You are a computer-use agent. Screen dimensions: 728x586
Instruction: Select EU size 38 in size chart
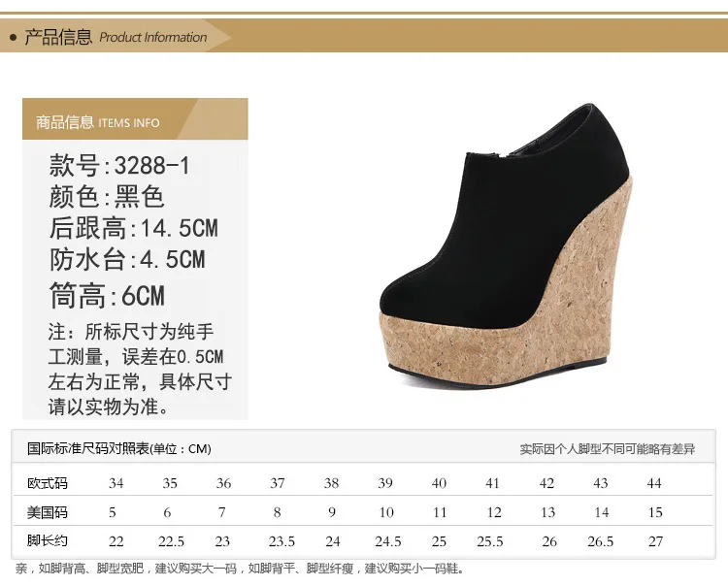click(332, 483)
